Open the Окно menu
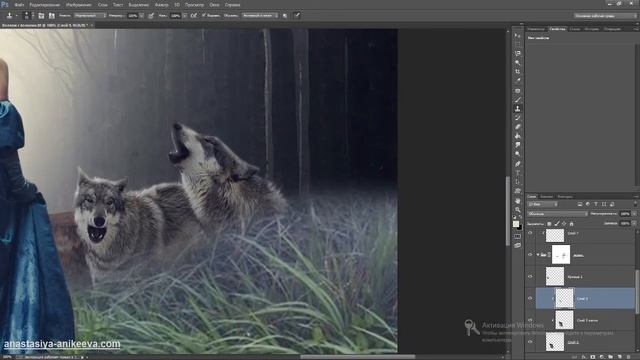Viewport: 640px width, 360px height. coord(214,5)
